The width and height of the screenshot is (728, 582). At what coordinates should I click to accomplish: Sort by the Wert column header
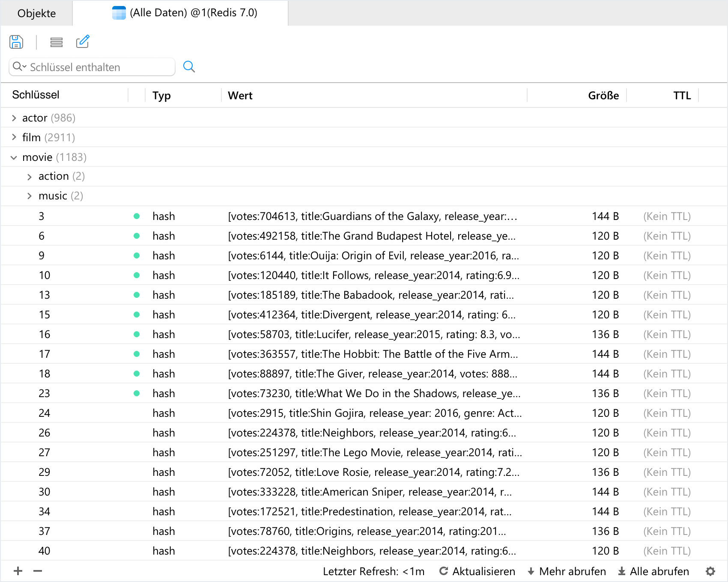[x=240, y=96]
